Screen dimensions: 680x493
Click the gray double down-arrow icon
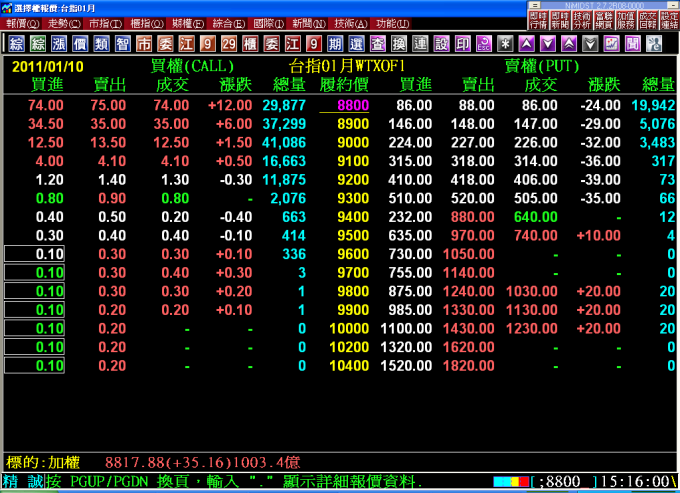[x=590, y=44]
